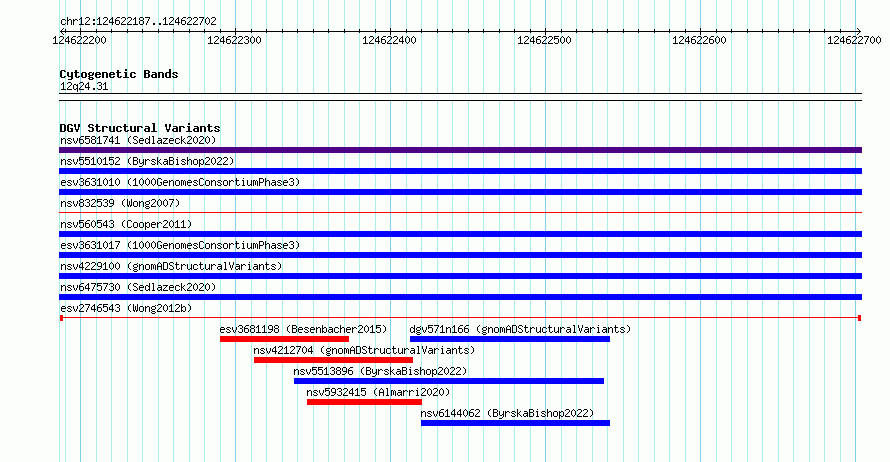Select the red bar under nsv5932415
The image size is (890, 462).
tap(364, 402)
